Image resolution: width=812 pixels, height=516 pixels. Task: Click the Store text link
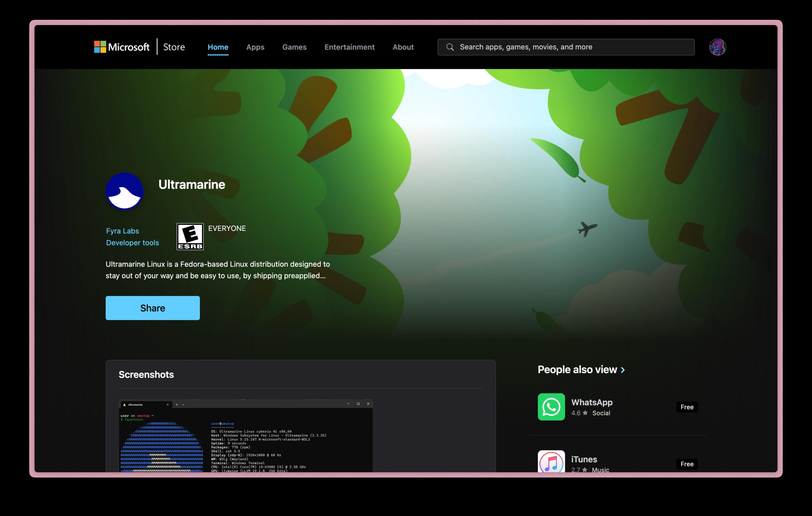click(x=174, y=47)
